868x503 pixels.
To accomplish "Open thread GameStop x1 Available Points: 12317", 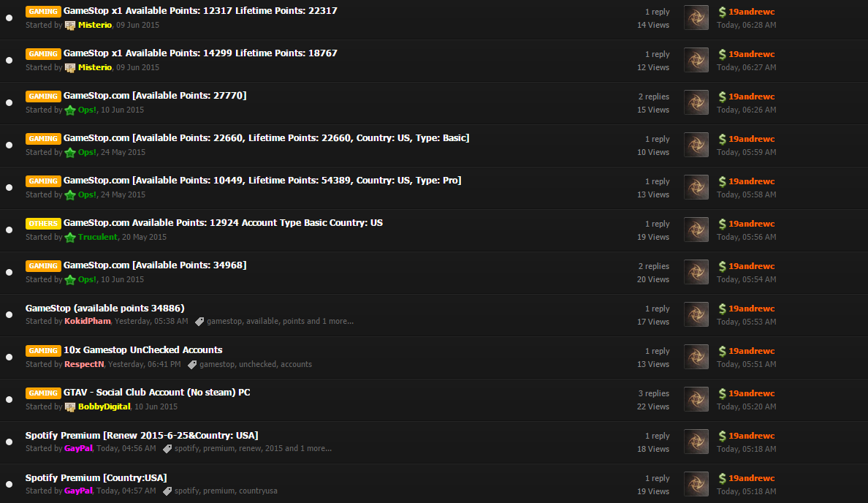I will click(200, 10).
